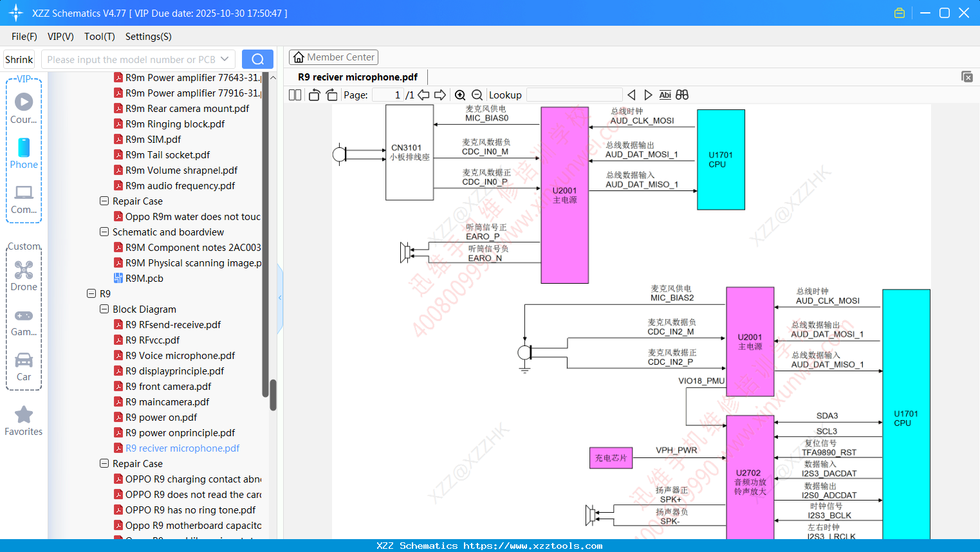Click the panel restore icon beside the document tab
The width and height of the screenshot is (980, 552).
(967, 77)
